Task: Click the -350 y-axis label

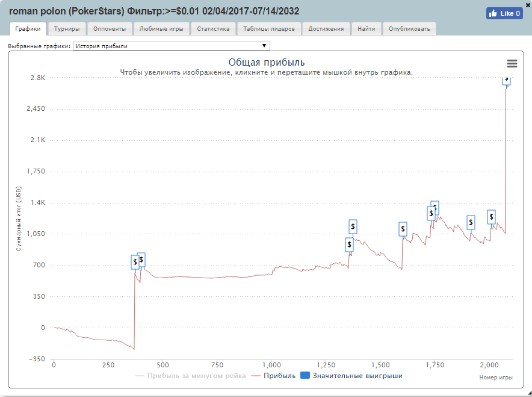Action: tap(36, 359)
